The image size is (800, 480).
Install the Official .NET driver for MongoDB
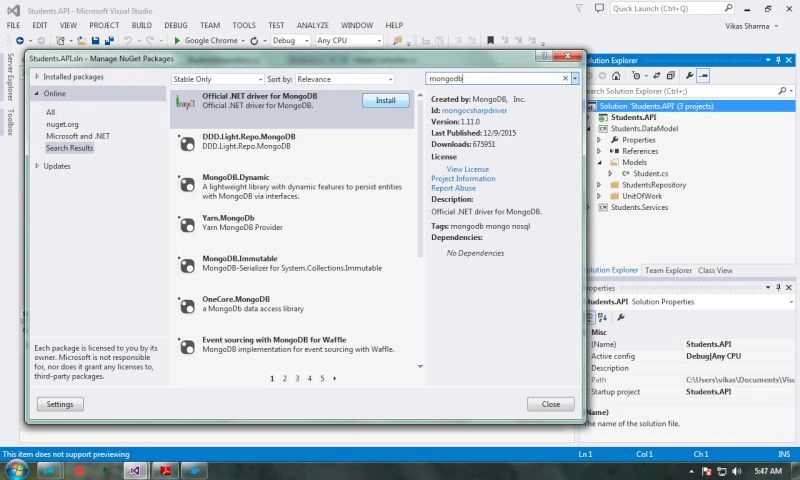[386, 100]
